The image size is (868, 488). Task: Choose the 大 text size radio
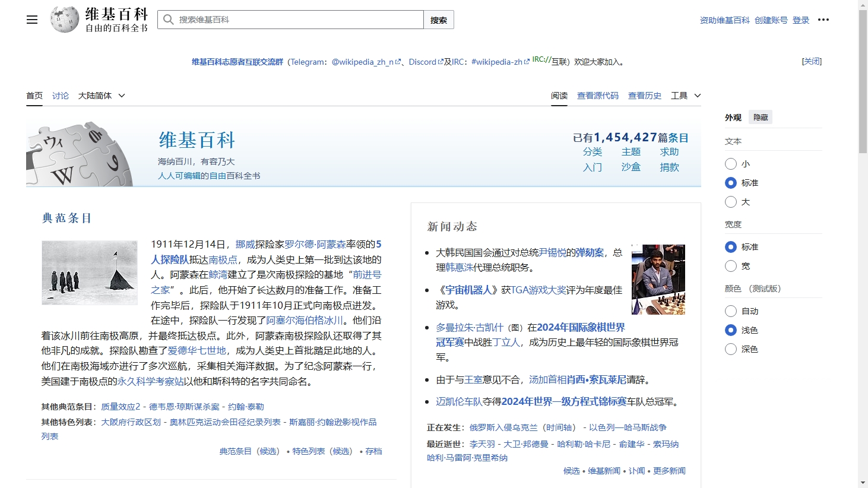[x=731, y=202]
